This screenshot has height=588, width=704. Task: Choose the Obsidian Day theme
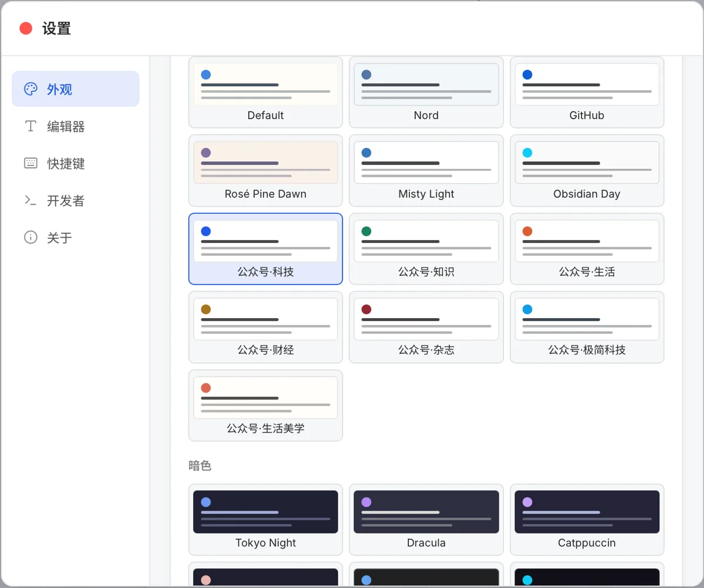pos(587,170)
